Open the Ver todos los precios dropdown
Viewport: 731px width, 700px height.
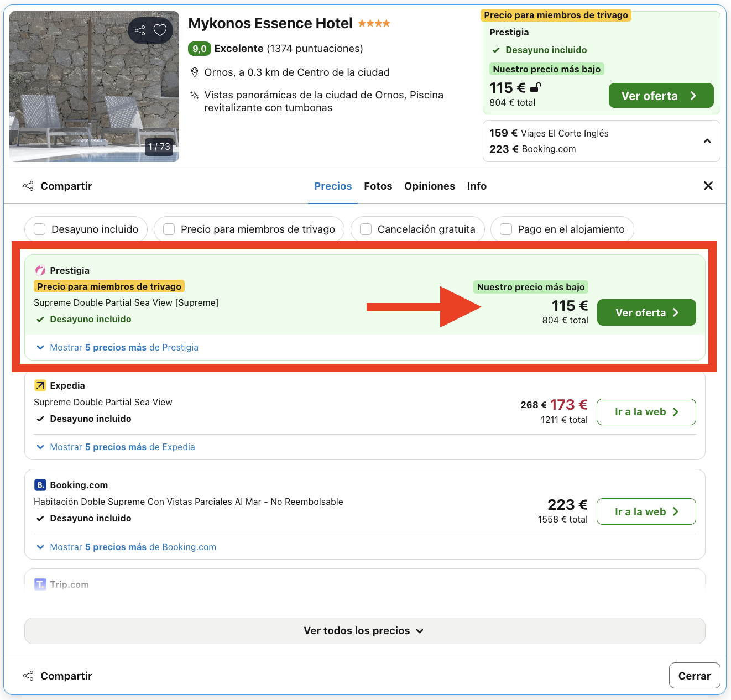[x=364, y=631]
